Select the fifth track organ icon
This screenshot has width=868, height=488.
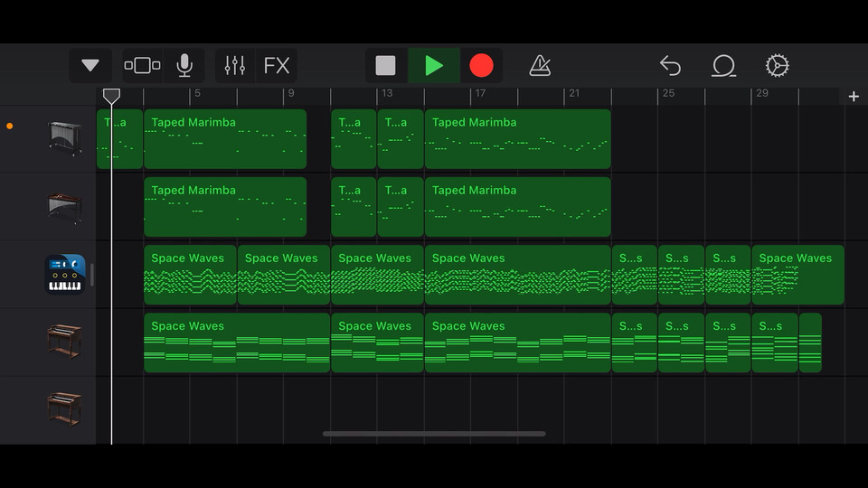[x=65, y=409]
